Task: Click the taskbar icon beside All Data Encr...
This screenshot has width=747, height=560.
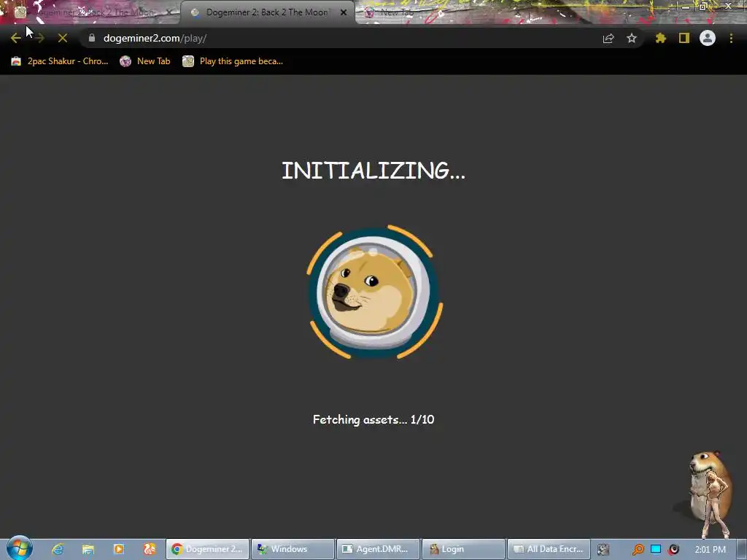Action: coord(603,550)
